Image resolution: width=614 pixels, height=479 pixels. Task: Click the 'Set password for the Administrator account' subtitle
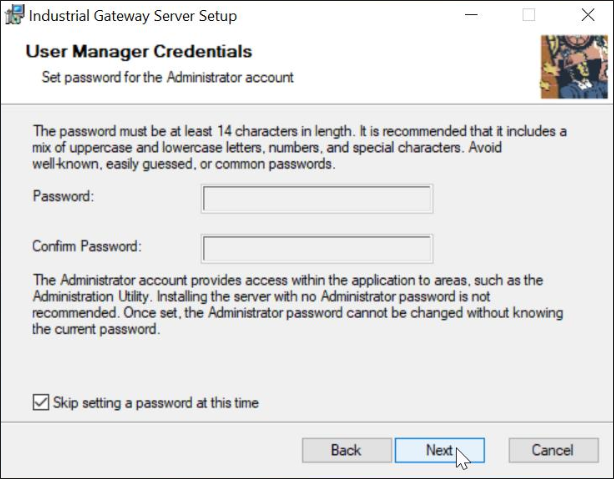coord(168,77)
